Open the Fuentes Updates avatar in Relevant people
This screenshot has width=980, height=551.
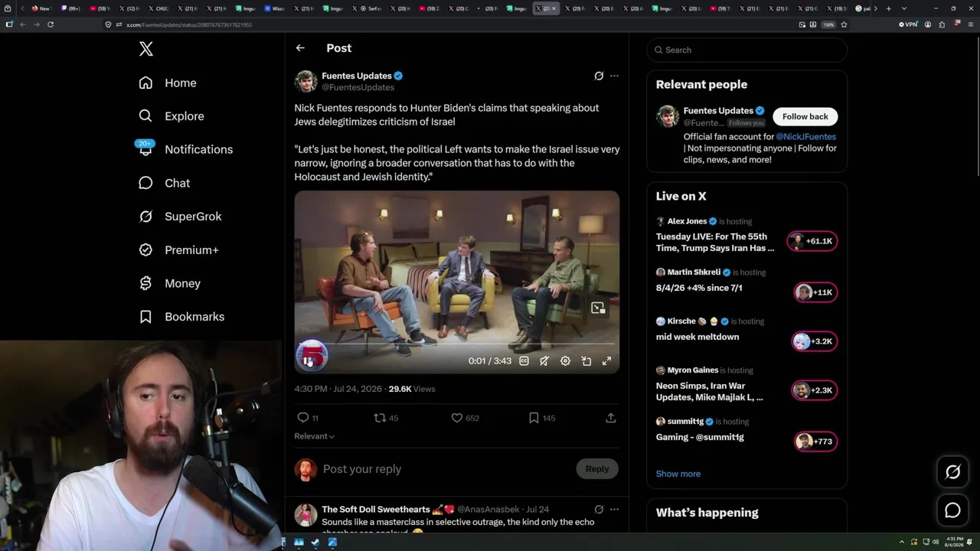668,116
